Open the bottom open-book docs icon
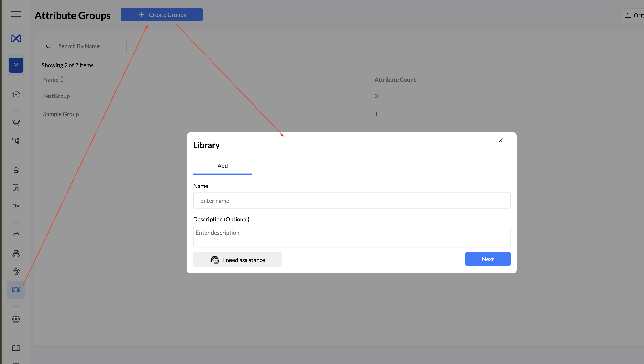Screen dimensions: 644x364 [x=16, y=348]
